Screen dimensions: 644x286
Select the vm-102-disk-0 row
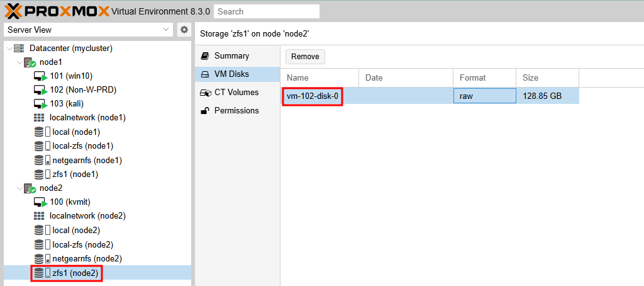430,96
